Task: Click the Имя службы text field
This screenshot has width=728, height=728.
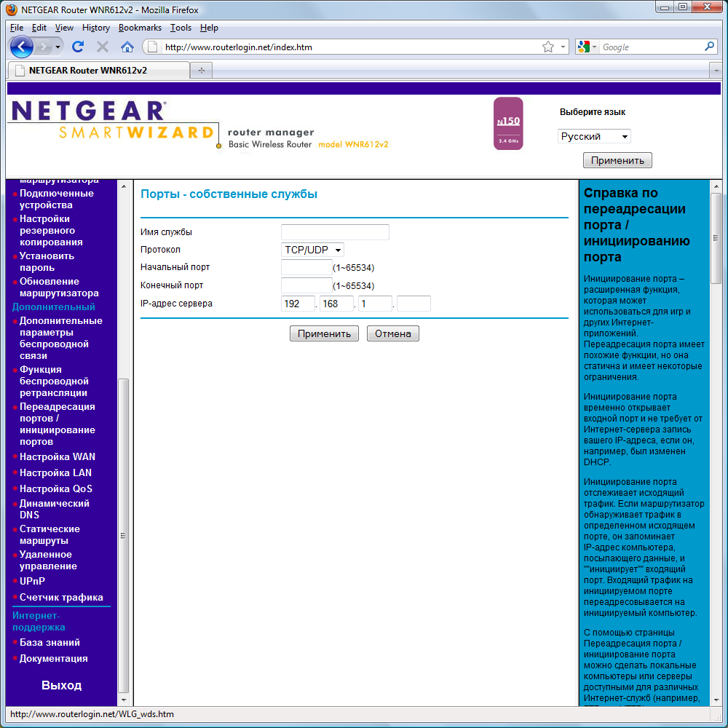Action: click(335, 232)
